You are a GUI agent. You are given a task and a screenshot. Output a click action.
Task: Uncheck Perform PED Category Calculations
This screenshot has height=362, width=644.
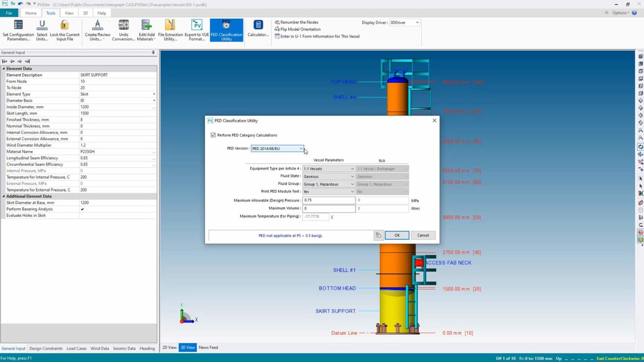point(213,135)
